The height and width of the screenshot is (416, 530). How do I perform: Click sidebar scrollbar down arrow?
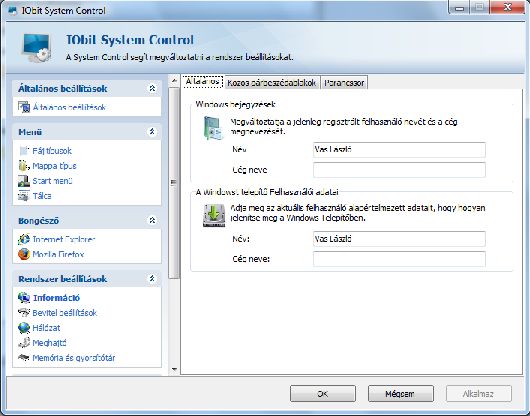pos(174,369)
